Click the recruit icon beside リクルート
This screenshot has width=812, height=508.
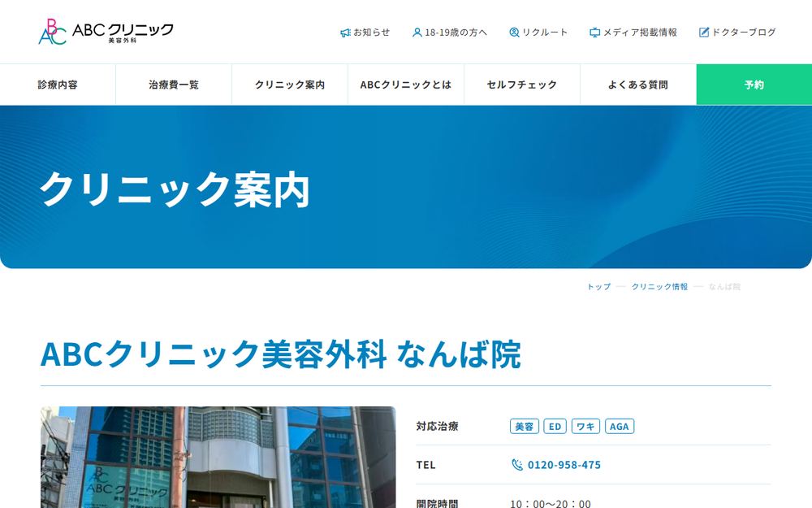point(514,33)
